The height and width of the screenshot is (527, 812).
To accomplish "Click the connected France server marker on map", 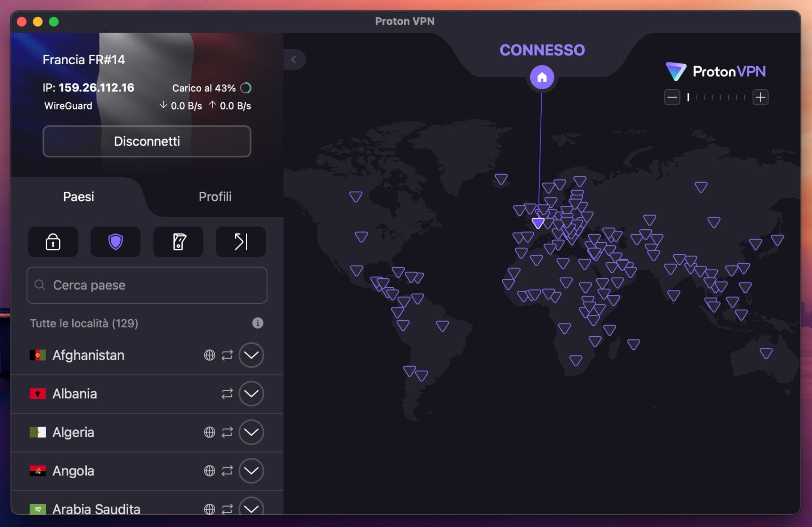I will click(538, 223).
